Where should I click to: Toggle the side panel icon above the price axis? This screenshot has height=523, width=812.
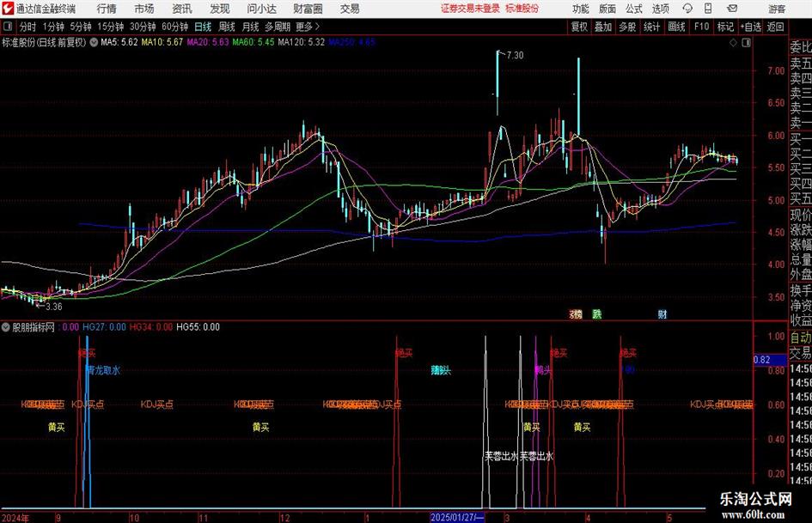click(746, 43)
